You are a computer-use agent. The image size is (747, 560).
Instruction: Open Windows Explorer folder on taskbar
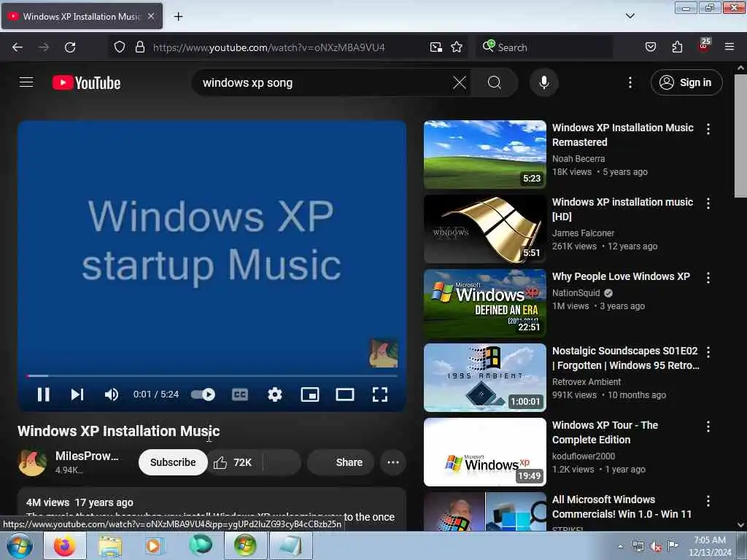[110, 545]
